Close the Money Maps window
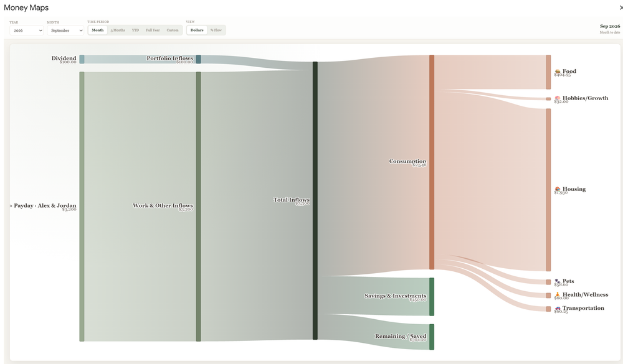This screenshot has width=623, height=364. (x=621, y=7)
